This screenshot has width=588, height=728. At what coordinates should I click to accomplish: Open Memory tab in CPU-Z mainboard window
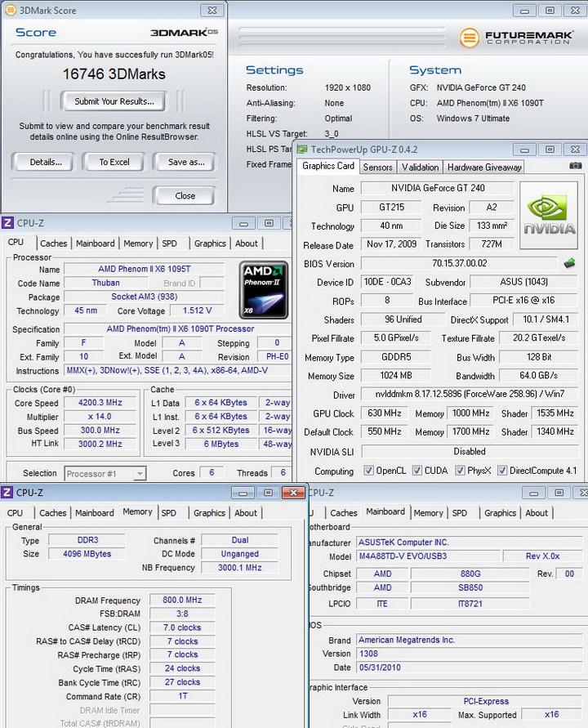point(429,512)
